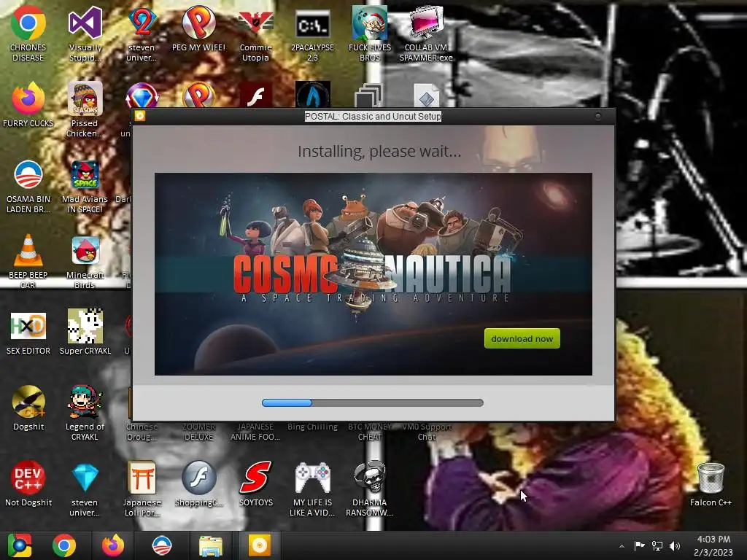This screenshot has width=747, height=560.
Task: Open Firefox from the taskbar
Action: click(113, 545)
